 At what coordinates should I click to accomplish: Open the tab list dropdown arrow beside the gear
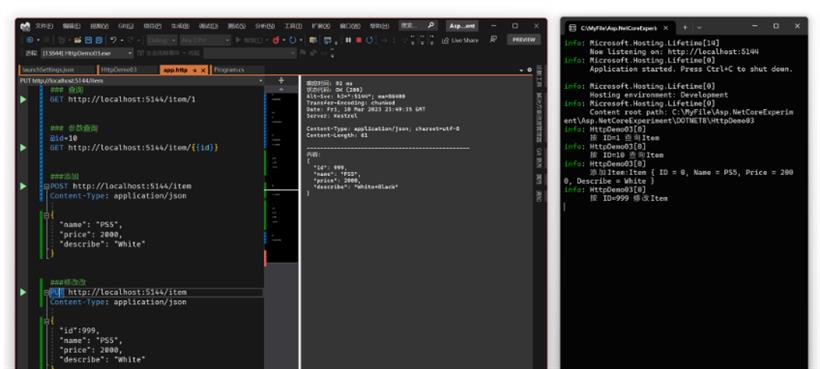(521, 70)
